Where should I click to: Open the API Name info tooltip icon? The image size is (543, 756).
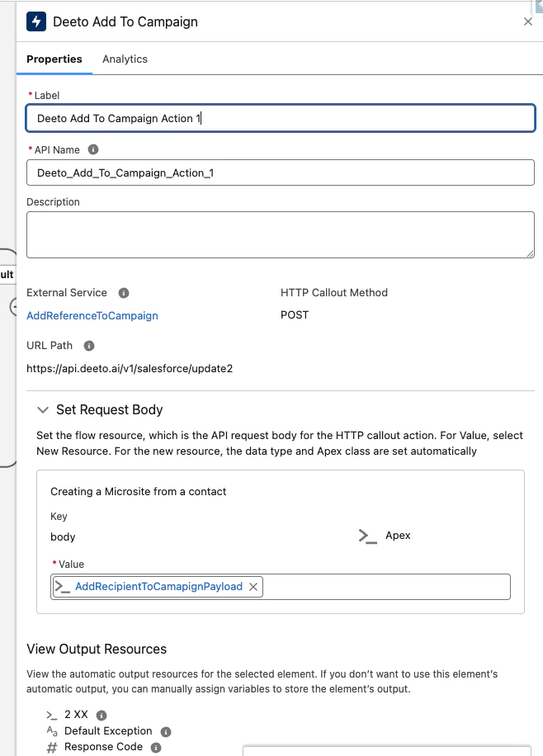click(x=93, y=149)
